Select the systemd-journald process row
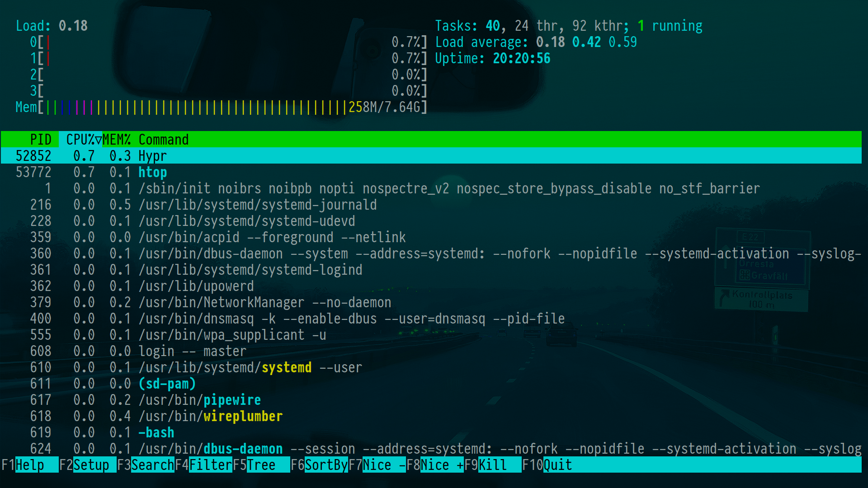868x488 pixels. click(x=431, y=204)
